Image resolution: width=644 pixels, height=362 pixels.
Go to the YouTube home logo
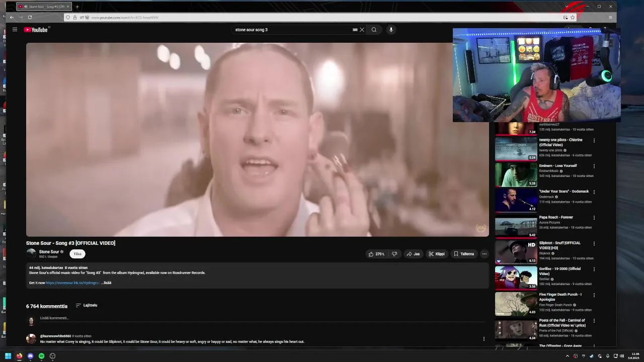click(x=36, y=30)
